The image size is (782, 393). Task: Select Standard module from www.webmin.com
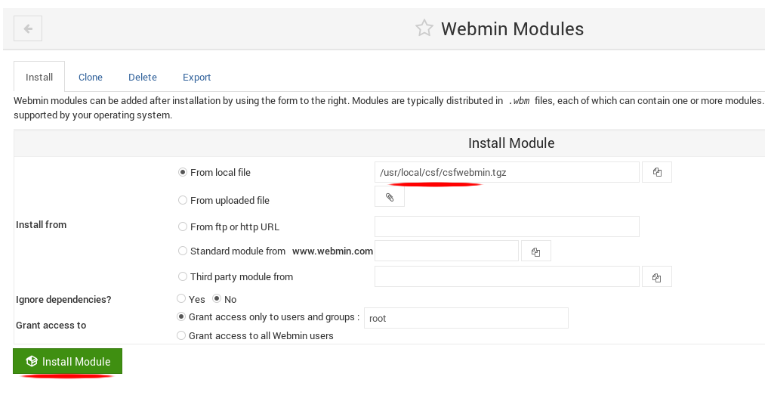point(183,251)
